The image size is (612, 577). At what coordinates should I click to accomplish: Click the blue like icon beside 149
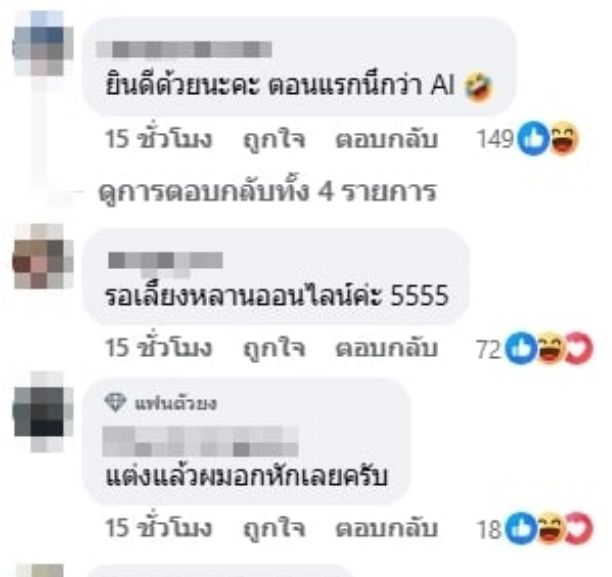click(534, 138)
